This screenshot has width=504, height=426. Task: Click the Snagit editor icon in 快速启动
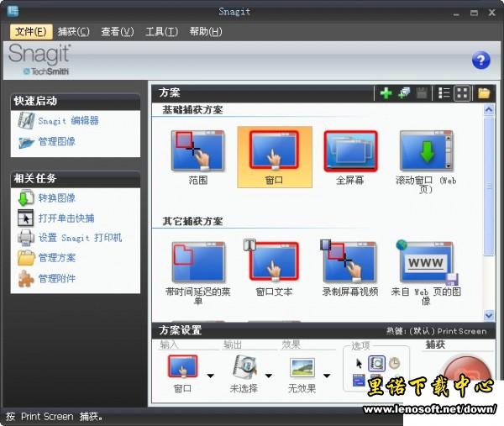pos(26,120)
